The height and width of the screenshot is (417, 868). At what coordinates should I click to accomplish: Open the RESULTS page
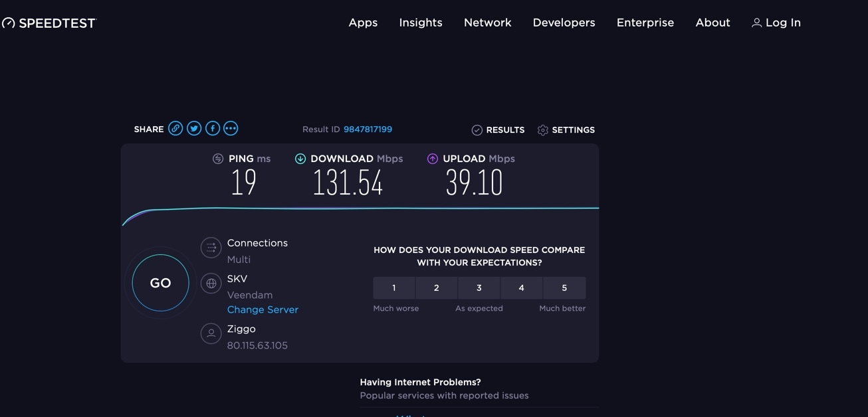[498, 130]
